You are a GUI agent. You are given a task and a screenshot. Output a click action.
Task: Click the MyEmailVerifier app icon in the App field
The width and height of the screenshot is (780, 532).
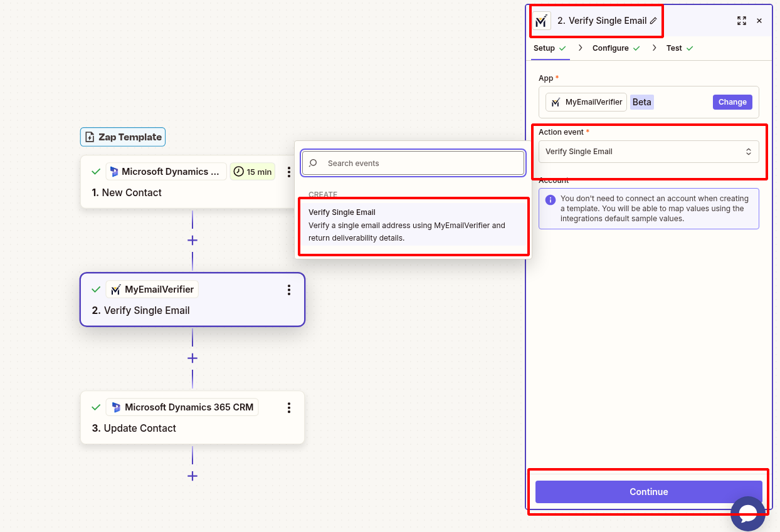click(x=556, y=102)
